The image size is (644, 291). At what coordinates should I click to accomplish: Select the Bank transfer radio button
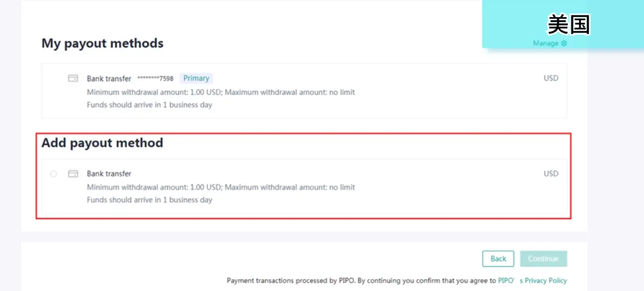[54, 174]
